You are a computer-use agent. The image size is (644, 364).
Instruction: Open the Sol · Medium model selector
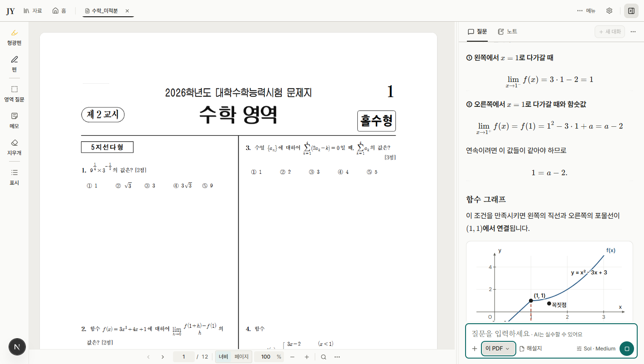click(x=596, y=349)
